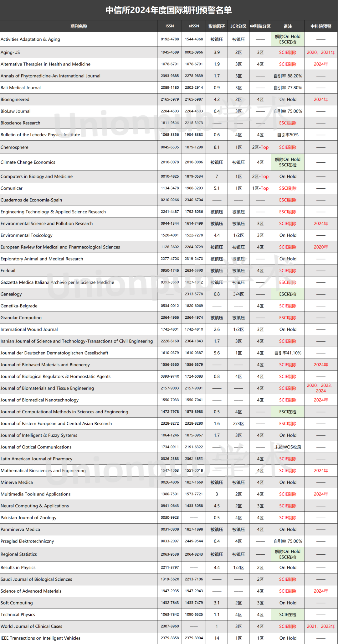Select the Bali Medical Journal name

click(21, 88)
